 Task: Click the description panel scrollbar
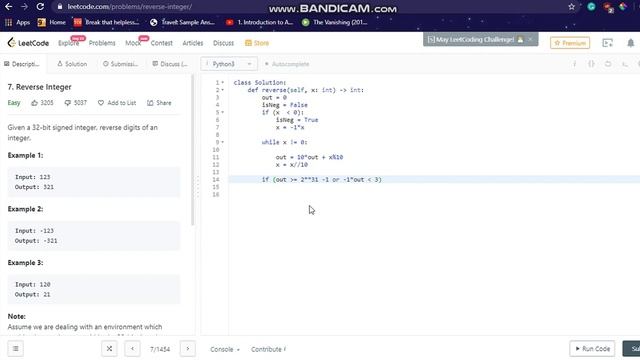[193, 150]
